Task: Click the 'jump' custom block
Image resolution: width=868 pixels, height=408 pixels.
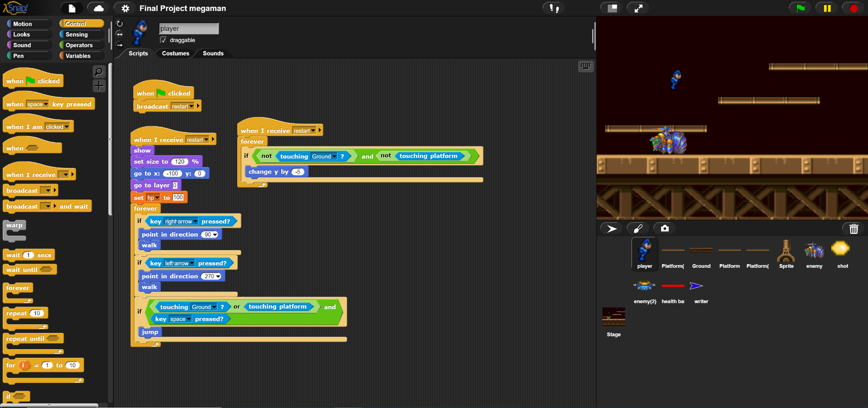Action: pyautogui.click(x=150, y=332)
